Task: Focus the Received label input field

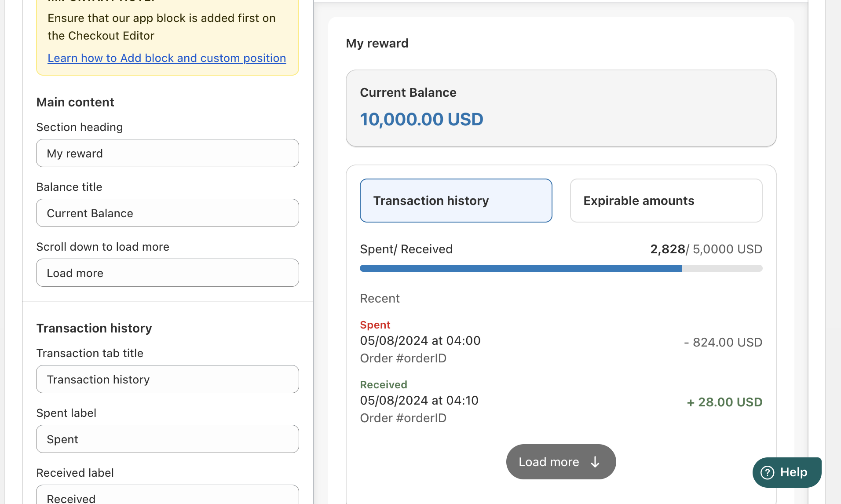Action: pyautogui.click(x=168, y=497)
